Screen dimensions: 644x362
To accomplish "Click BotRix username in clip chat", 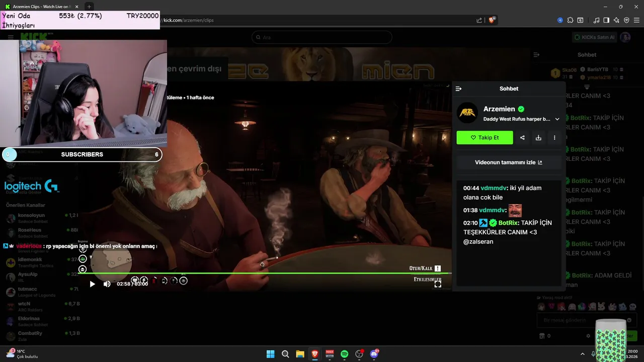I will coord(508,223).
